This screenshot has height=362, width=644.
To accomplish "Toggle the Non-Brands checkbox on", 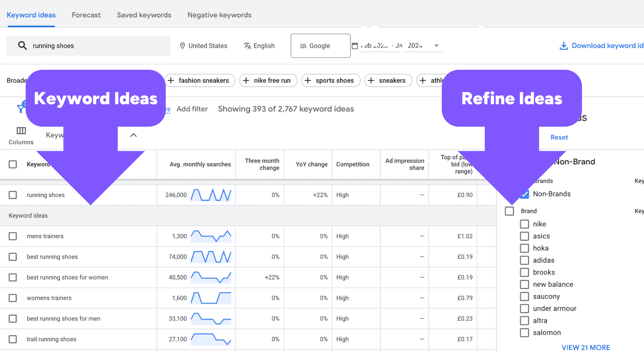I will [524, 194].
